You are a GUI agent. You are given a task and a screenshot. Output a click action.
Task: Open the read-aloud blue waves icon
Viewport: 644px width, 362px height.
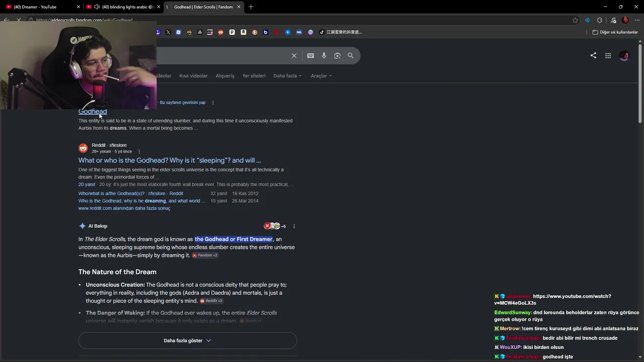[587, 20]
